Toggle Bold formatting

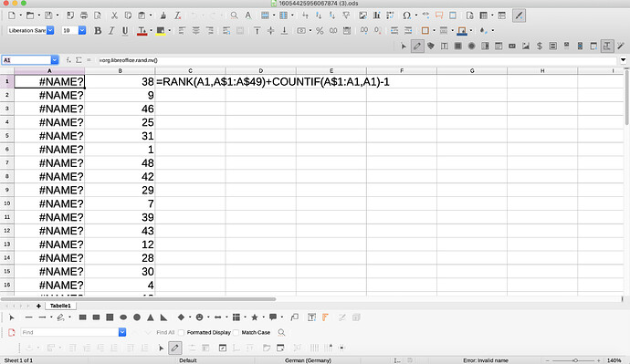98,30
